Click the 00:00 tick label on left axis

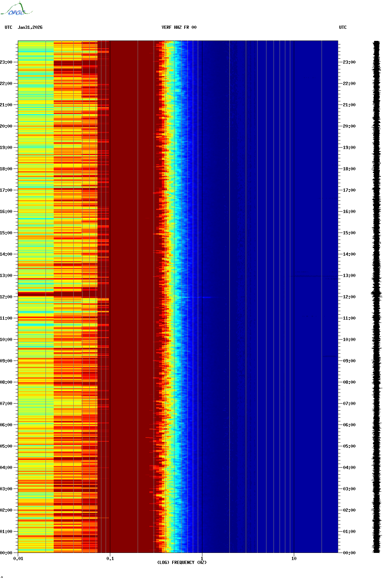(6, 553)
